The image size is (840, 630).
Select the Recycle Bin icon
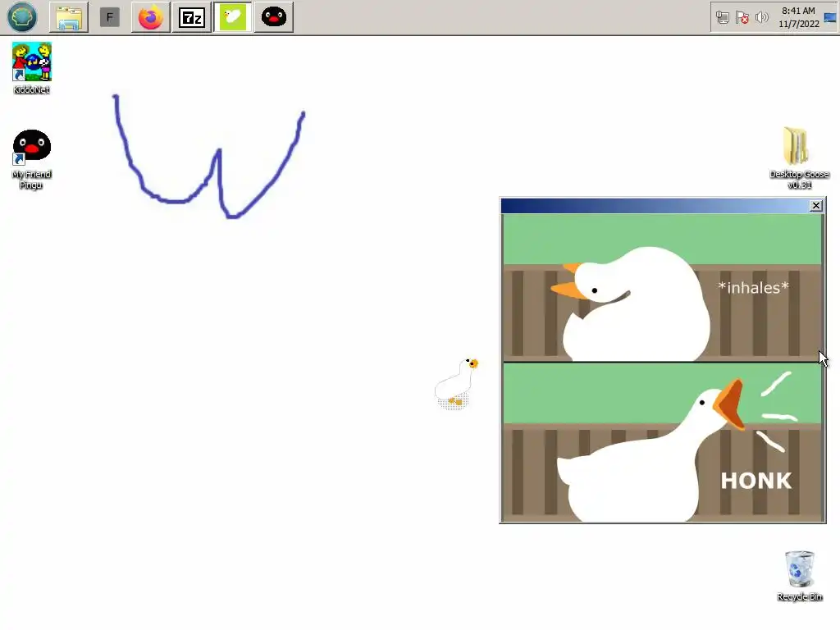coord(799,576)
